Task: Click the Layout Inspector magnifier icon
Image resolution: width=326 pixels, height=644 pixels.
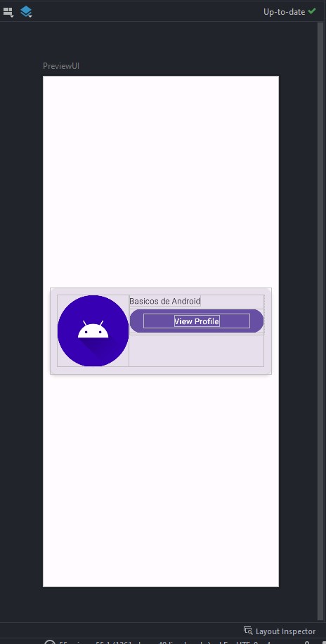Action: [x=248, y=631]
